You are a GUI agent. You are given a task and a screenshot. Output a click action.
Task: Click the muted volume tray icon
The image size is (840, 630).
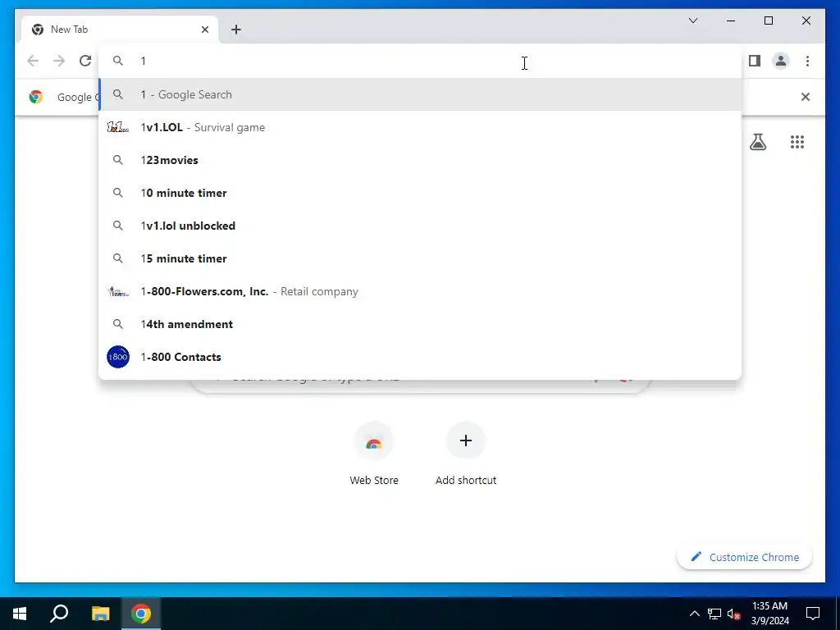point(733,614)
